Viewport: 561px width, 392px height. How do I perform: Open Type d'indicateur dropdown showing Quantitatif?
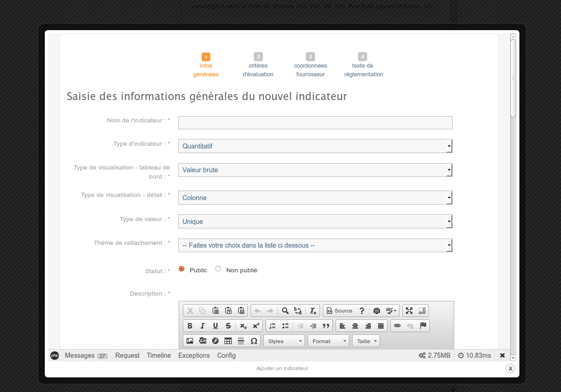coord(315,146)
